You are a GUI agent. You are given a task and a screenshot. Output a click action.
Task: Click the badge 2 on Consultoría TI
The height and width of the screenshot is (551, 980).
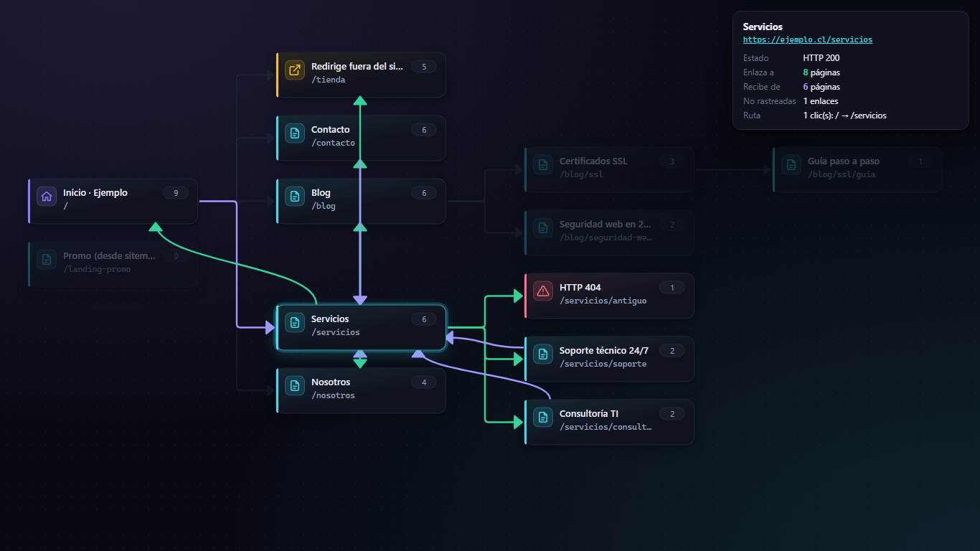[672, 414]
